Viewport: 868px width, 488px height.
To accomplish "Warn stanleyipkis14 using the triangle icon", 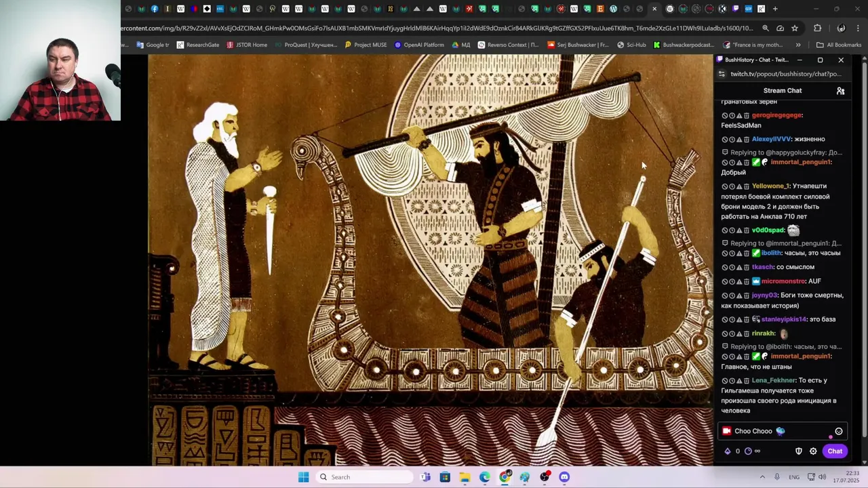I will click(739, 319).
